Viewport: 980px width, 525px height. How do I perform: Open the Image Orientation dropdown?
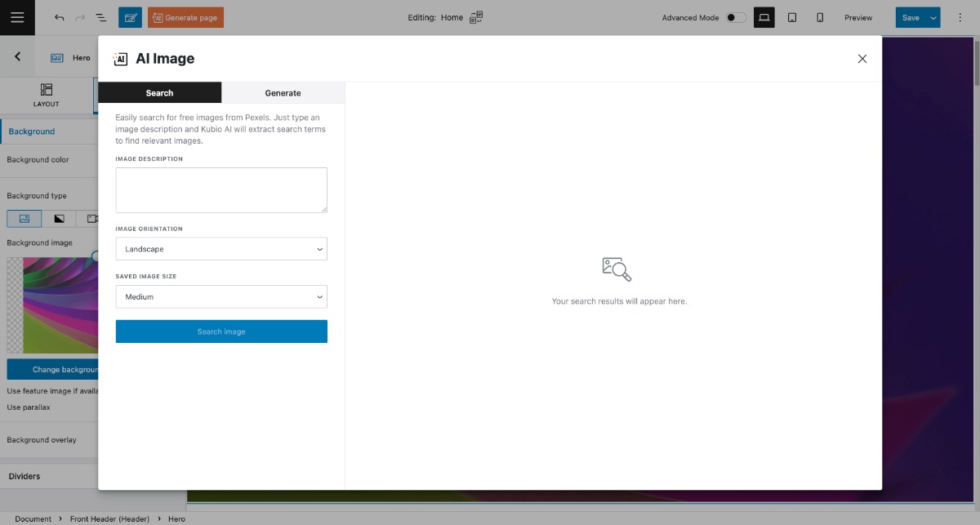tap(221, 249)
